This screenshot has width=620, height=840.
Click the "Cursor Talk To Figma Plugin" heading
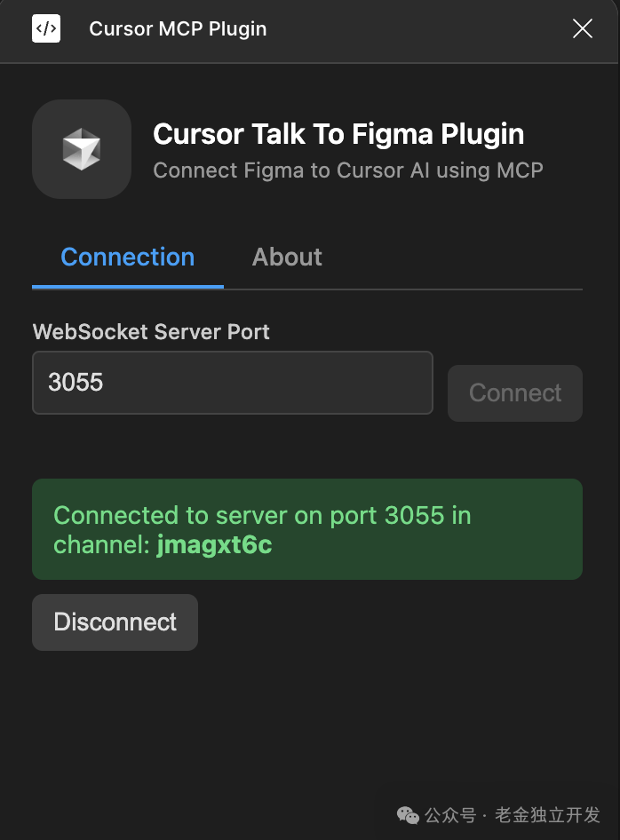coord(338,134)
